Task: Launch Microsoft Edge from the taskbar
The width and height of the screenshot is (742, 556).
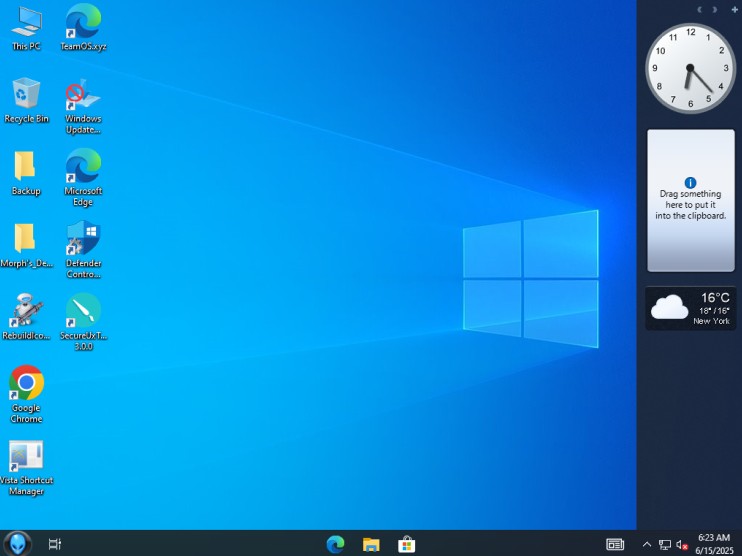Action: (x=336, y=544)
